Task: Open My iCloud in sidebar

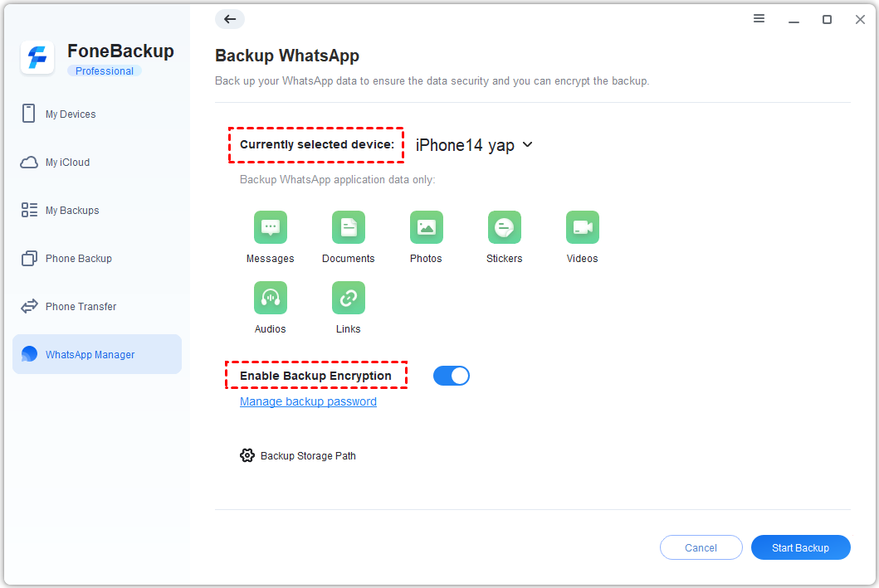Action: [97, 162]
